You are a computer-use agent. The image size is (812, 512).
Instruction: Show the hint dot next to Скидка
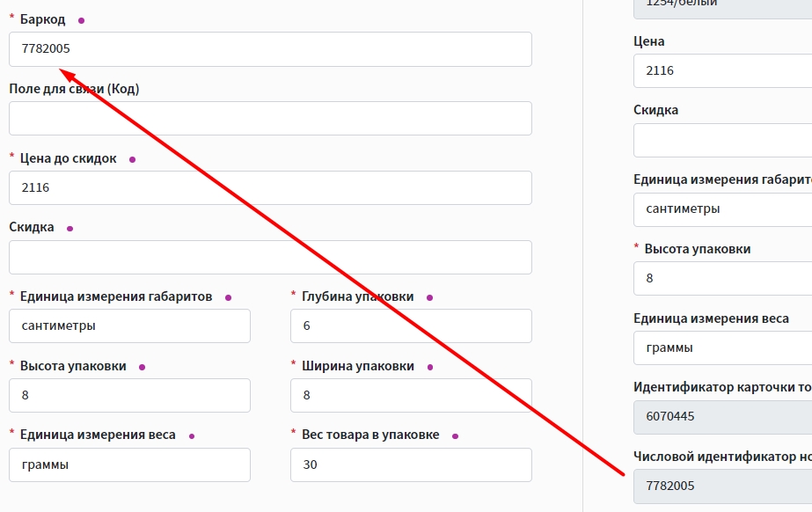[x=70, y=229]
